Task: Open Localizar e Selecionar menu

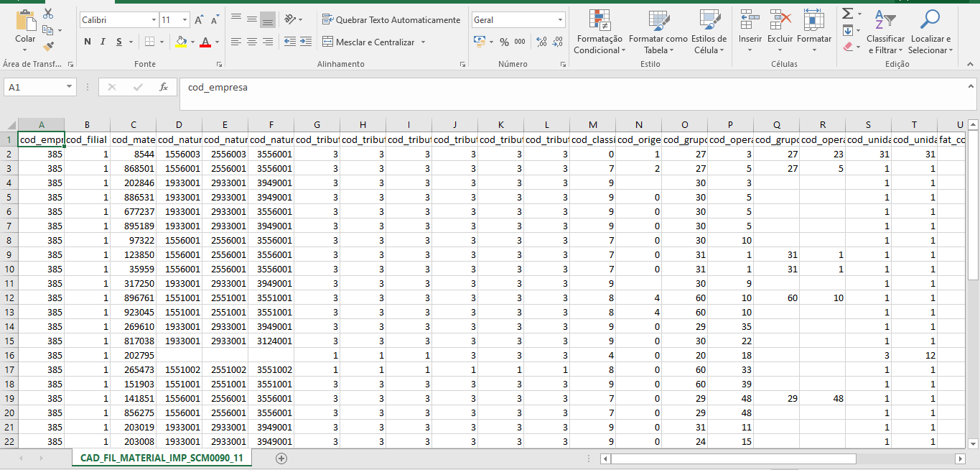Action: pyautogui.click(x=930, y=32)
